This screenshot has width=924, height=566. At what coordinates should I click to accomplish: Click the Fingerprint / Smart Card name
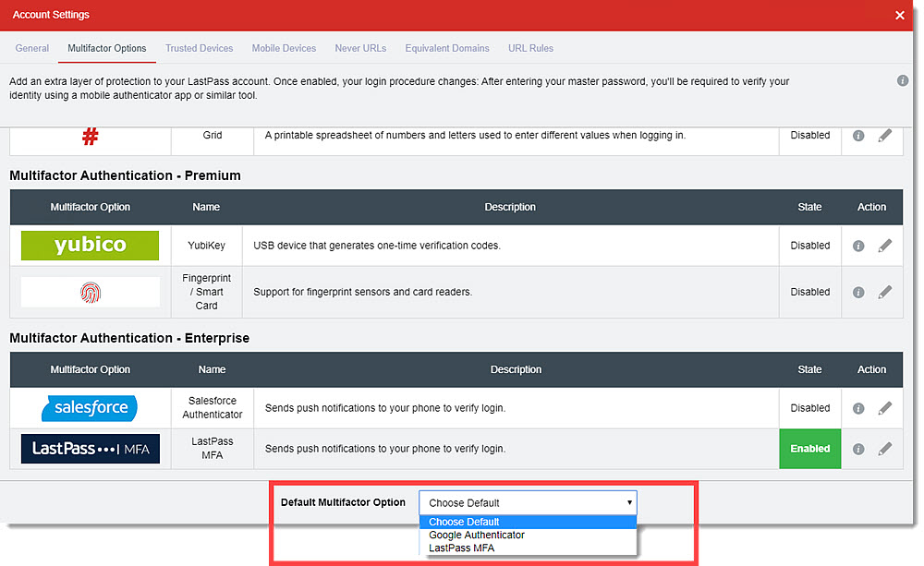pyautogui.click(x=206, y=292)
